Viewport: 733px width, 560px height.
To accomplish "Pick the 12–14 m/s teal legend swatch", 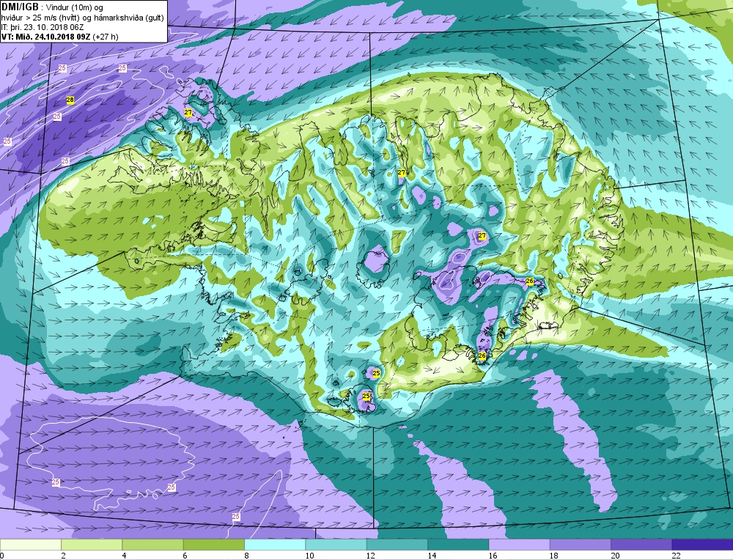I will (397, 545).
